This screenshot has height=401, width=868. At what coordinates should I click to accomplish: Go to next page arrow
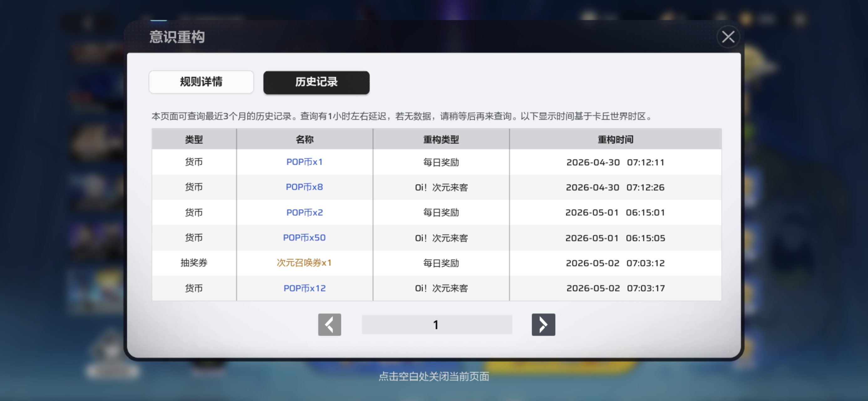543,325
